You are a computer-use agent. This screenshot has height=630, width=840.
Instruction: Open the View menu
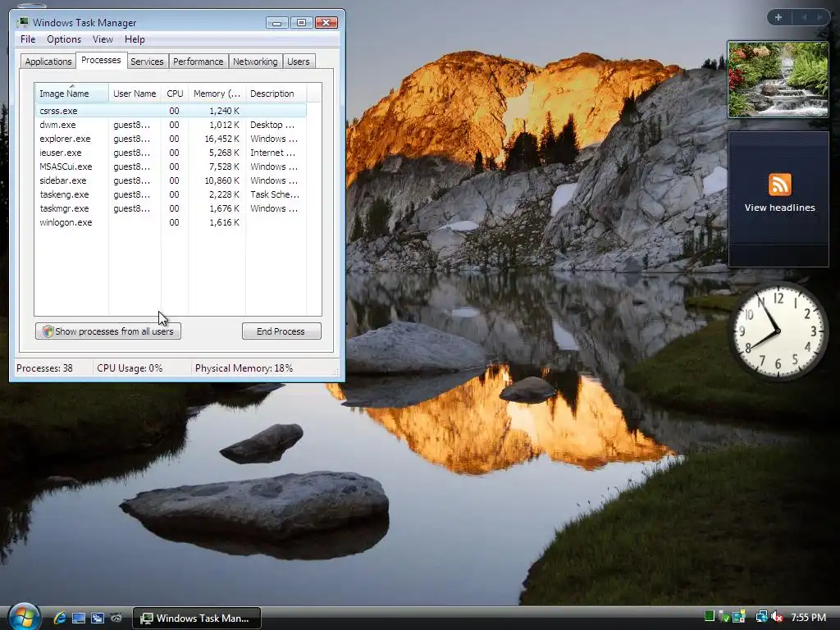tap(103, 39)
